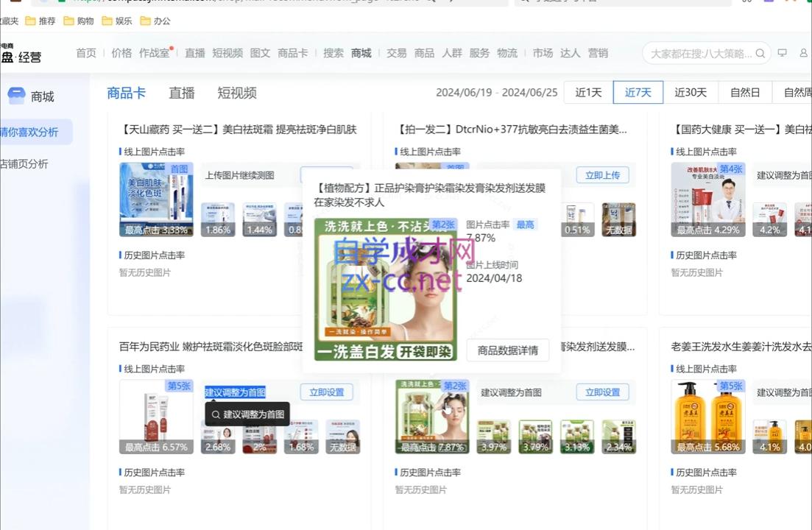The height and width of the screenshot is (530, 812).
Task: Open product title 【天山藏药 买一送二】美白祛斑霜
Action: [x=238, y=130]
